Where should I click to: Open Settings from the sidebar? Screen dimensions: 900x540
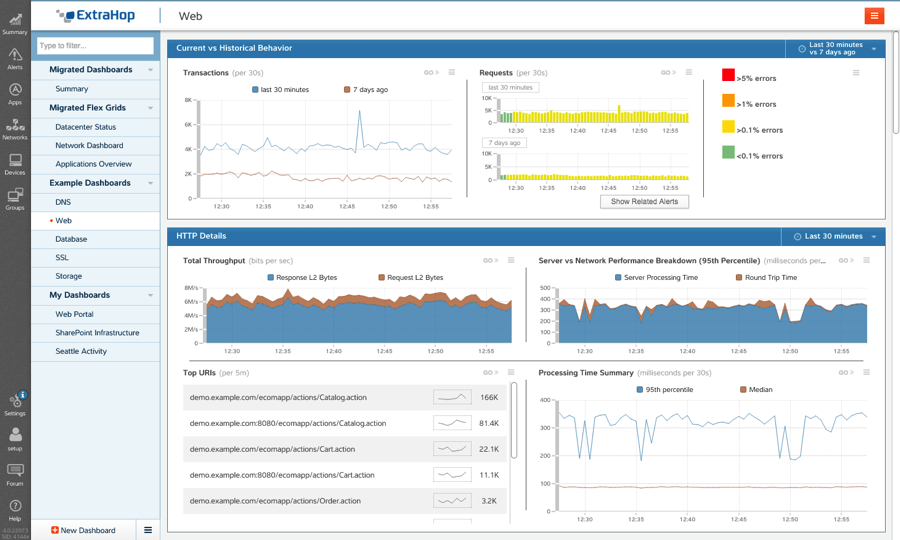click(x=15, y=403)
